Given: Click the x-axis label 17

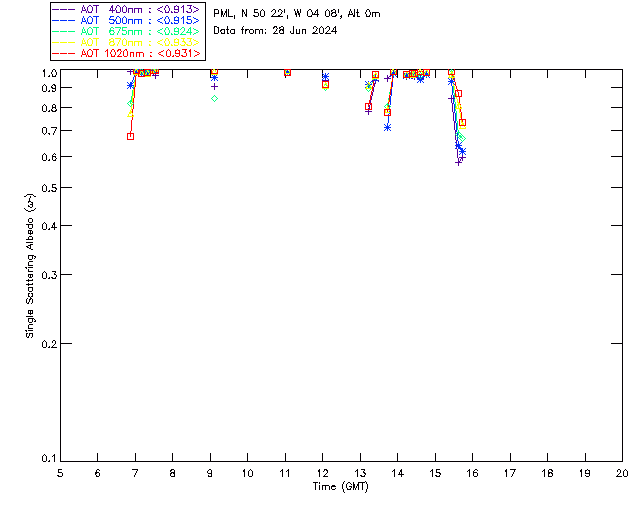Looking at the screenshot, I should (510, 473).
